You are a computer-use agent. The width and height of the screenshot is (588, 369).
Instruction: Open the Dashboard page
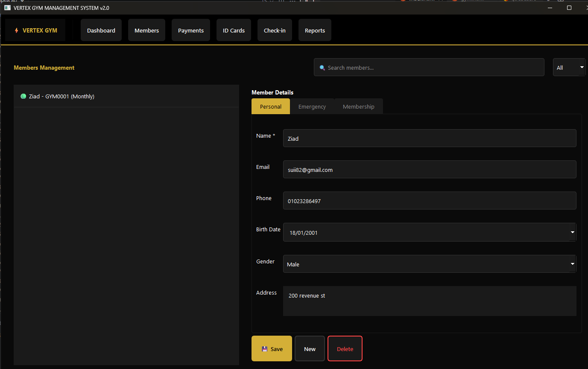coord(101,30)
